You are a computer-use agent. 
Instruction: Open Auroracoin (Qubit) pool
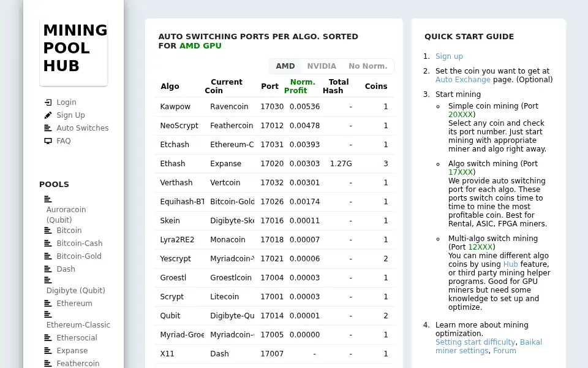tap(66, 215)
